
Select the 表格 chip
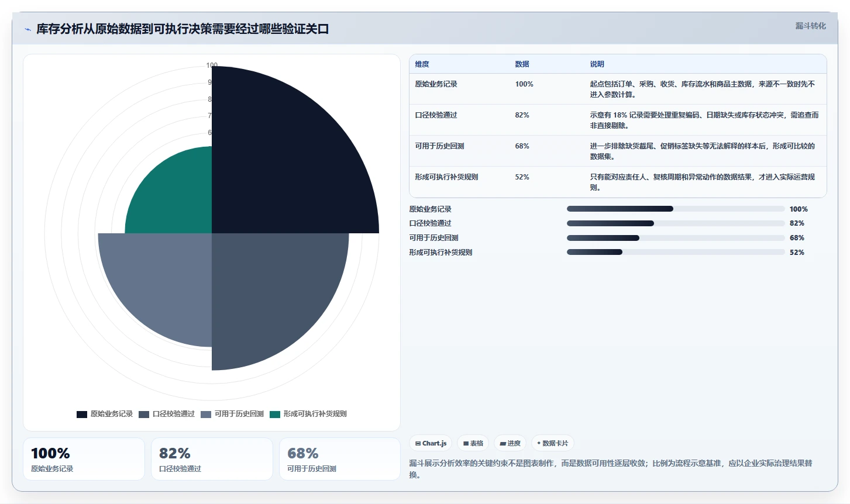pos(473,443)
